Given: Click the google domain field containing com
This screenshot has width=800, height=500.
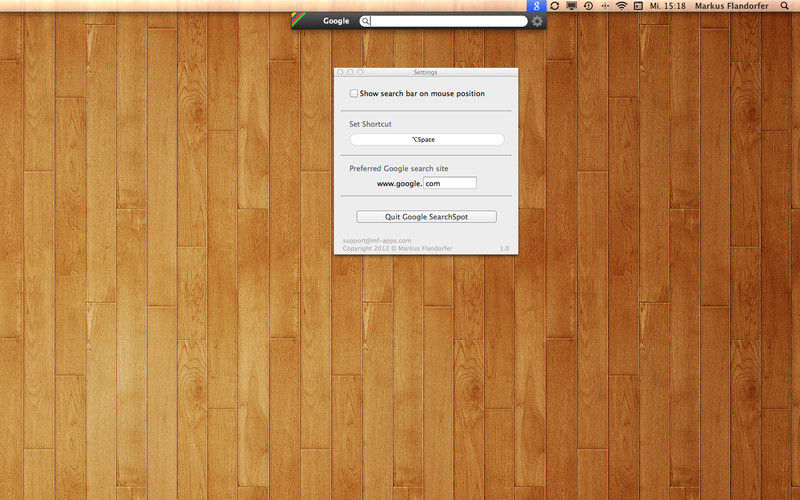Looking at the screenshot, I should point(450,183).
